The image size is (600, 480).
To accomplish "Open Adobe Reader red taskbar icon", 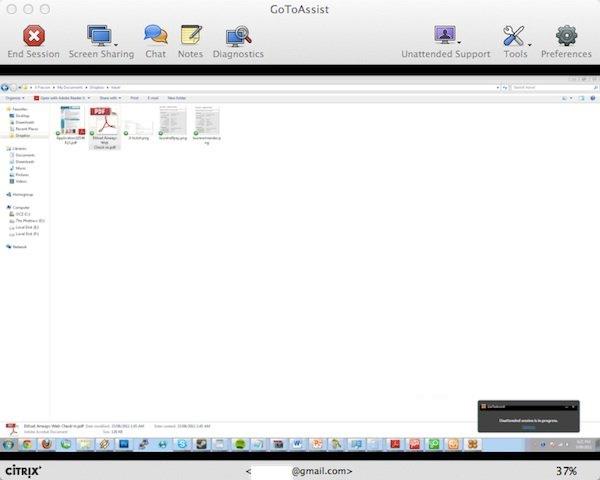I will click(x=395, y=444).
